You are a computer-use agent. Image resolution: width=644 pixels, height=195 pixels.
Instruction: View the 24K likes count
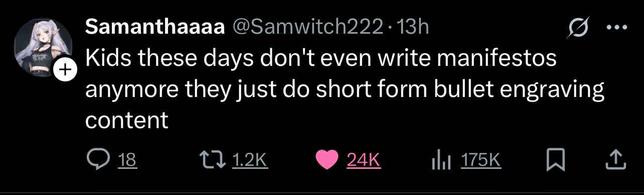point(364,160)
